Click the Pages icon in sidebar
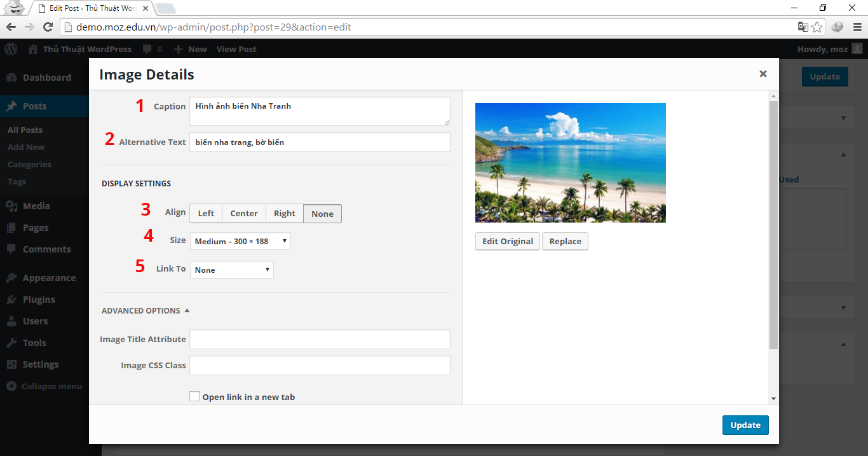 (11, 228)
